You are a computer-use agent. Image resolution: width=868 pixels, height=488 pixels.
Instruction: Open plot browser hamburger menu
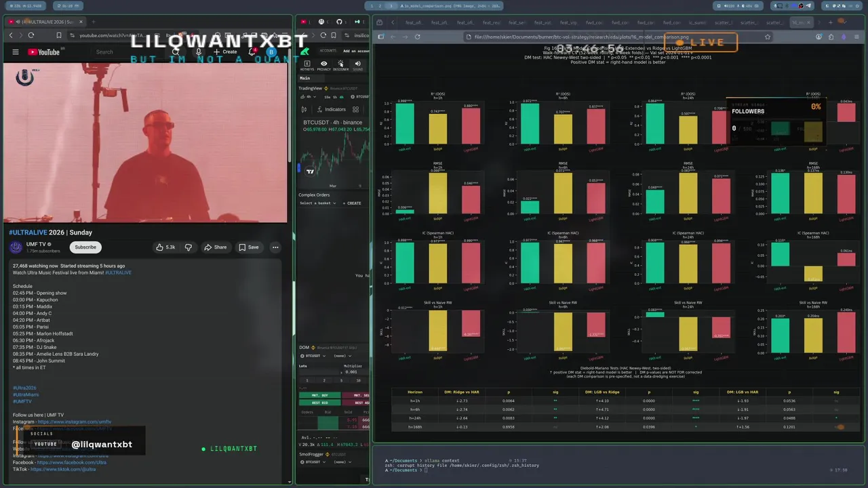pos(856,37)
